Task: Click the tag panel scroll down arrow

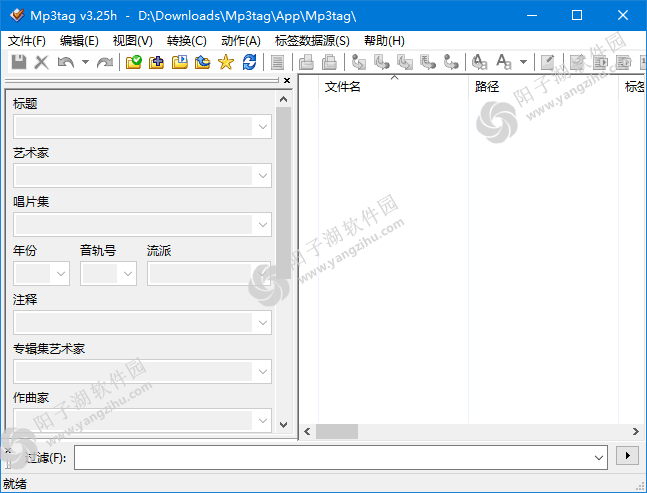Action: (283, 425)
